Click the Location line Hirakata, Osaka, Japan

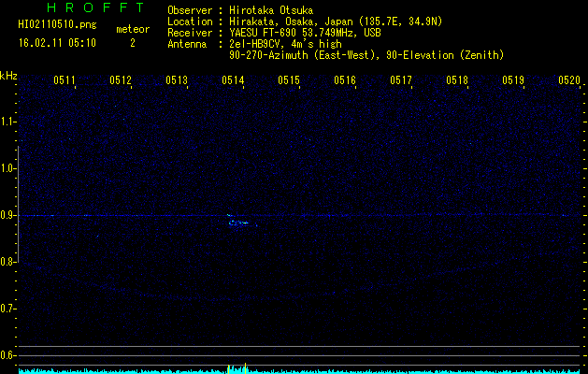(305, 22)
